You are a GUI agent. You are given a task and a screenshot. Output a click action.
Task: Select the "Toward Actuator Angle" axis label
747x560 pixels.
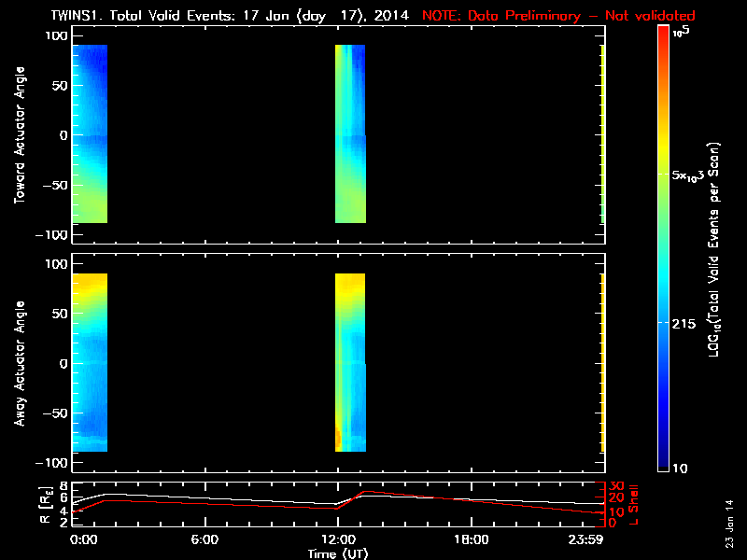[18, 135]
